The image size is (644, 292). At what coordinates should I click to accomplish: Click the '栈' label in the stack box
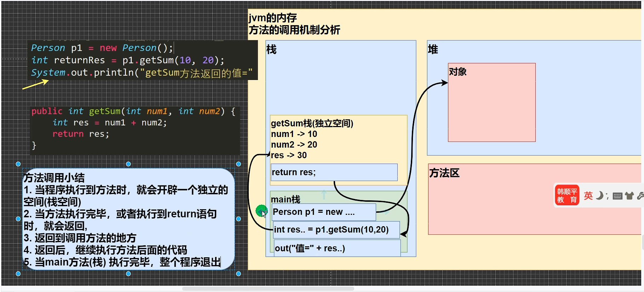coord(271,50)
